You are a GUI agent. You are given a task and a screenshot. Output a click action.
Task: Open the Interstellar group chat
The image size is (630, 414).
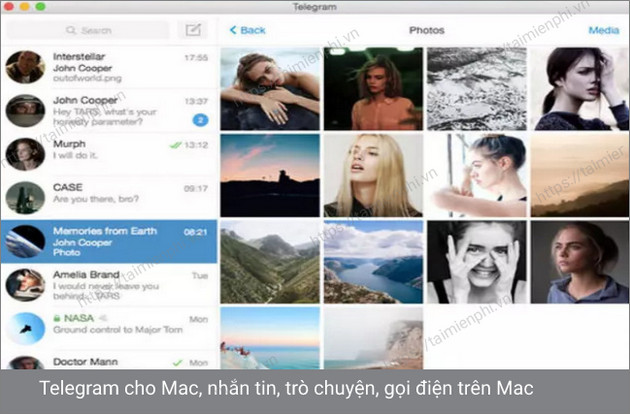click(x=109, y=67)
